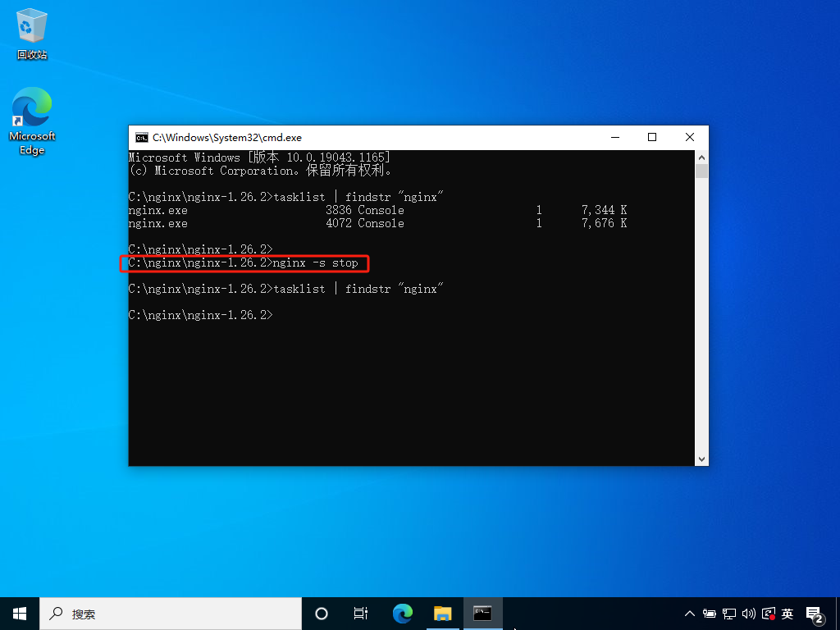Click the console scrollbar up arrow
Image resolution: width=840 pixels, height=630 pixels.
(x=701, y=157)
